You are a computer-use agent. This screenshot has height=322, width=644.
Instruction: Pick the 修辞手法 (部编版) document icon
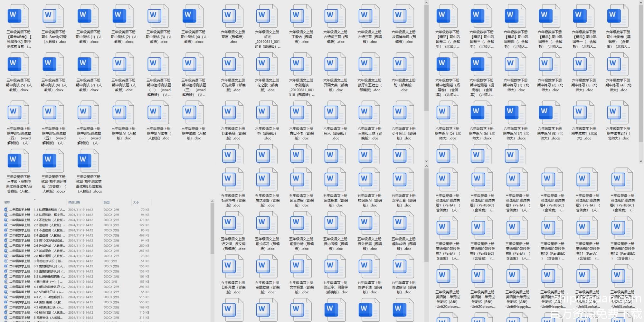click(369, 267)
